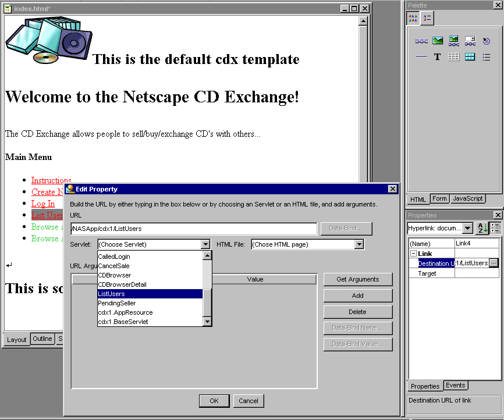504x420 pixels.
Task: Switch to the Layout view tab
Action: pyautogui.click(x=17, y=339)
